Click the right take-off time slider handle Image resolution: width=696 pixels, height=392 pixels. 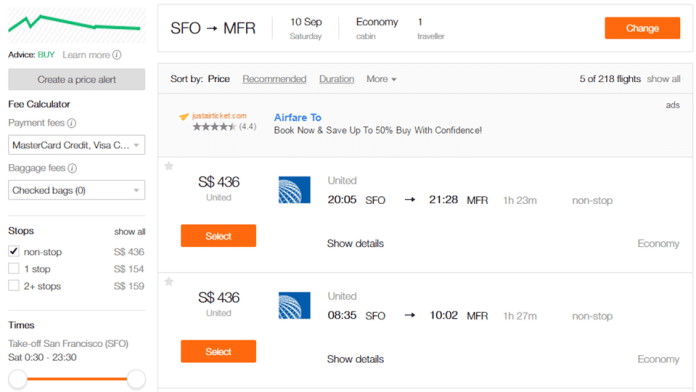click(136, 379)
